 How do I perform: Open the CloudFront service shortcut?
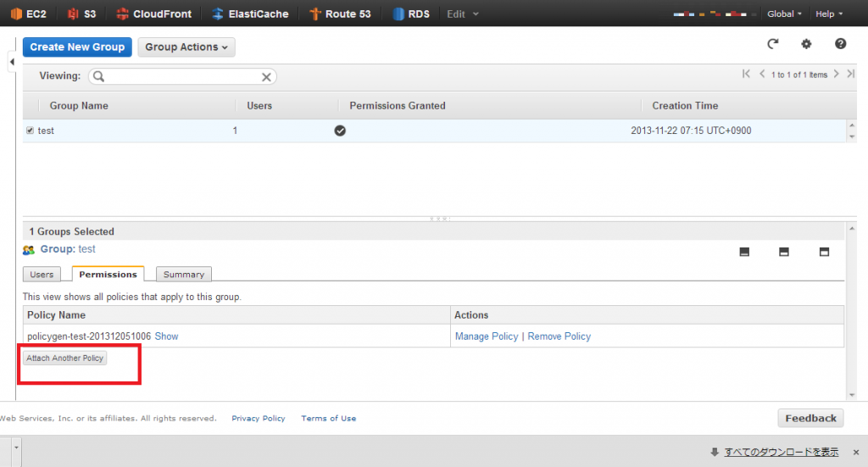(x=154, y=14)
